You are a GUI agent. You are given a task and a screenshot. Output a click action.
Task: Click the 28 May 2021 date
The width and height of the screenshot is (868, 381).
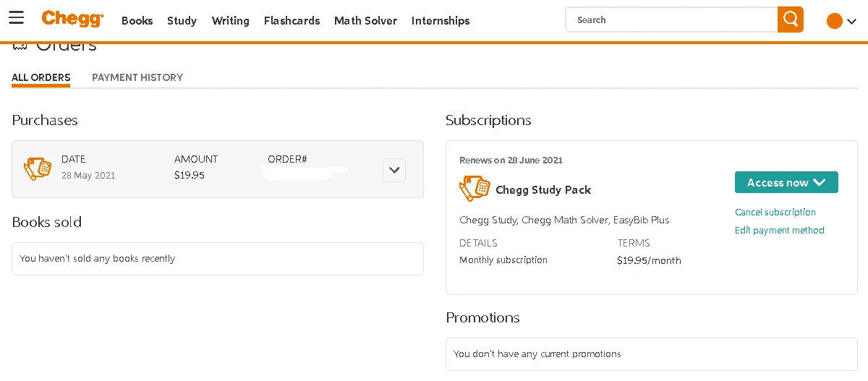tap(88, 175)
